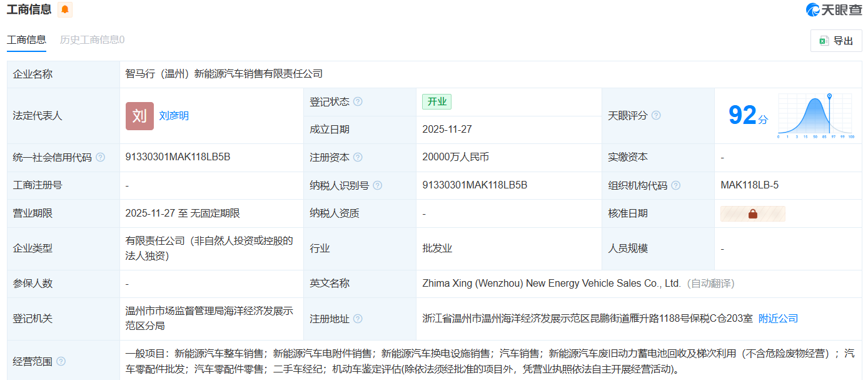Open the 天眼查 logo
Image resolution: width=868 pixels, height=380 pixels.
tap(834, 10)
